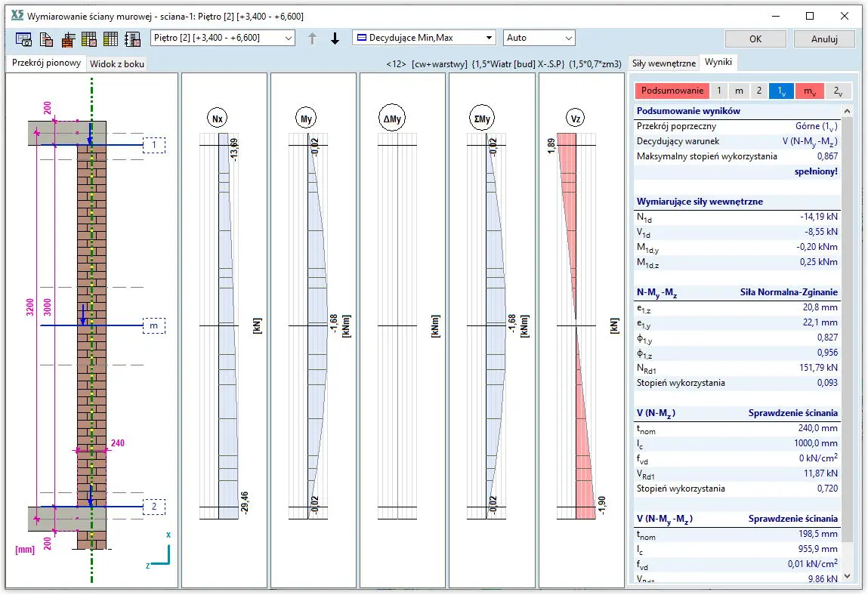The width and height of the screenshot is (868, 595).
Task: Click the results panel vertical scrollbar
Action: pos(847,340)
